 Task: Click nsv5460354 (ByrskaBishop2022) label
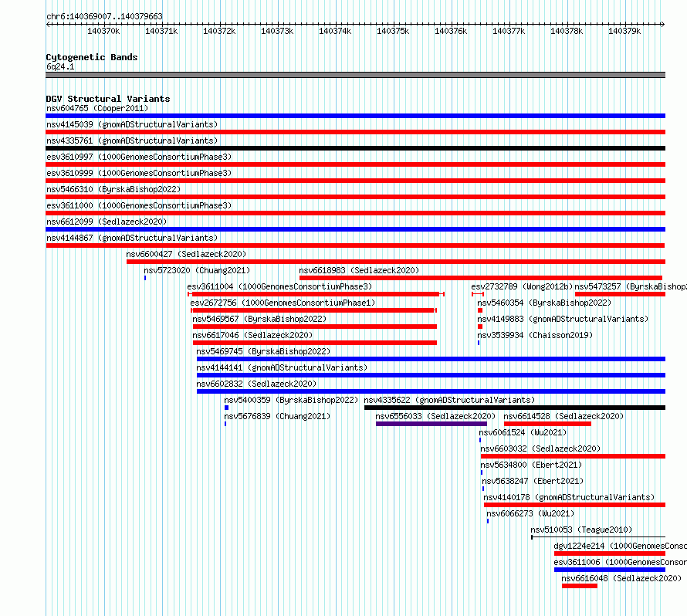(544, 303)
